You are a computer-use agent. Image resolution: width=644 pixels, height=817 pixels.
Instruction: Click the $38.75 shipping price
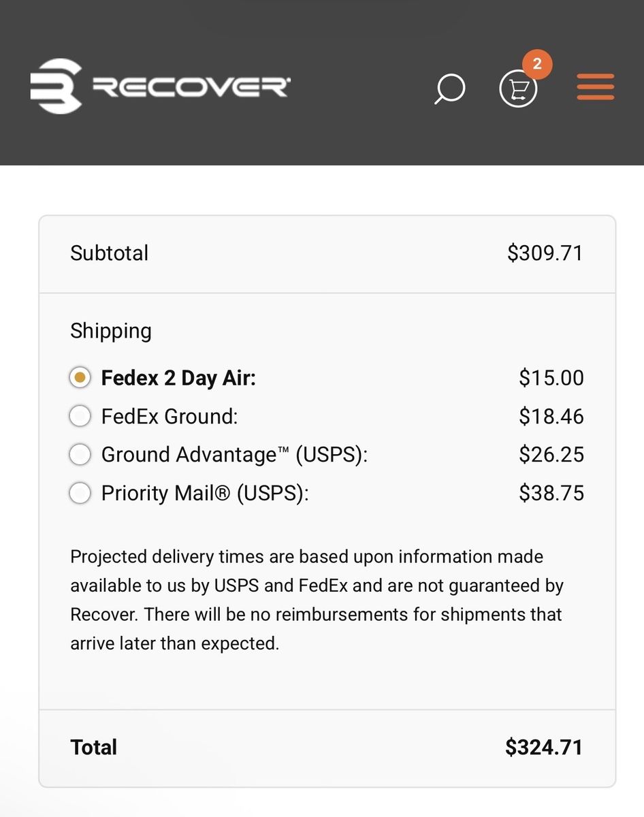(x=551, y=493)
